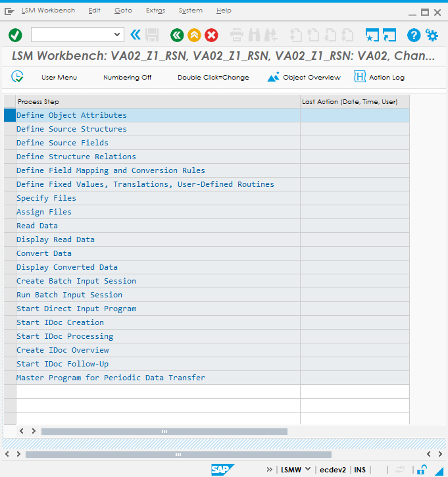Click the green Enter checkmark icon

[15, 35]
